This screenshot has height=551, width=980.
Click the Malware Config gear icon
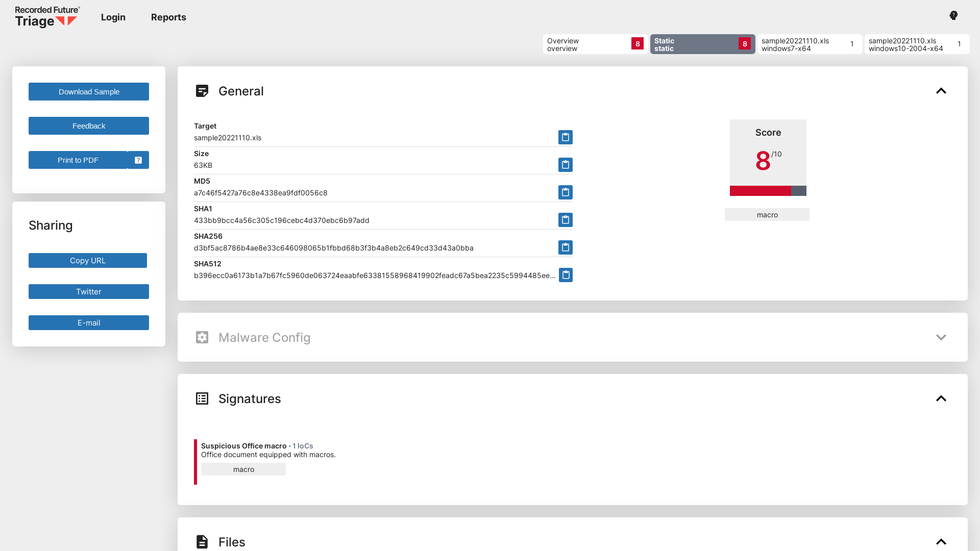click(x=202, y=337)
